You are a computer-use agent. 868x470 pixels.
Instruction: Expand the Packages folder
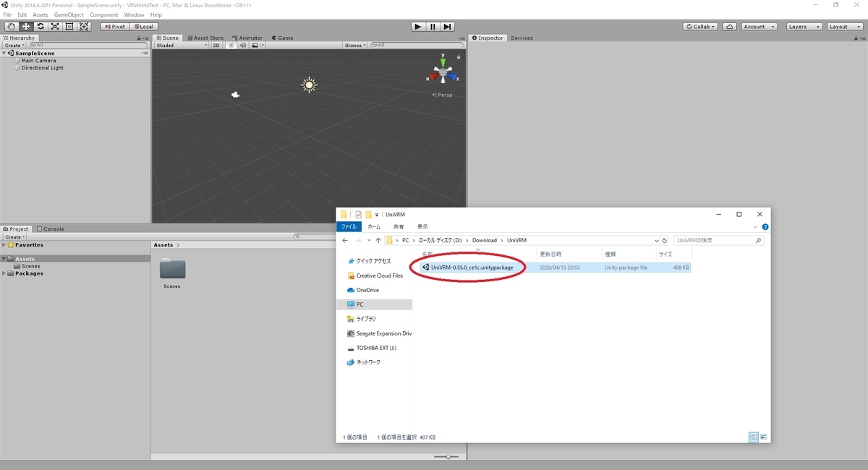click(x=4, y=273)
